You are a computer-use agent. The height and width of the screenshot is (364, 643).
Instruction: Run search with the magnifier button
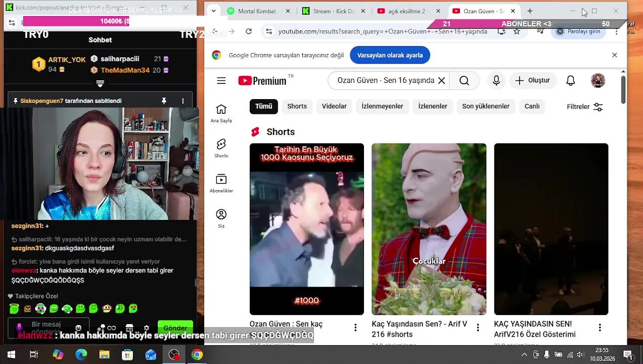(464, 80)
